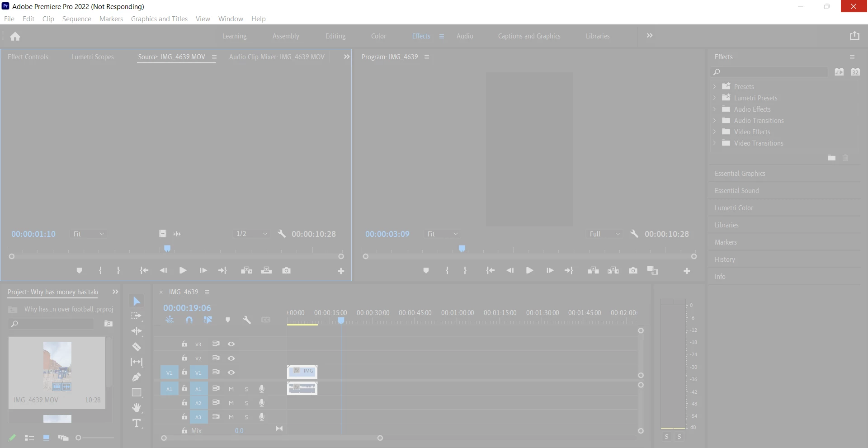868x448 pixels.
Task: Open comparison view in Program monitor
Action: [652, 270]
